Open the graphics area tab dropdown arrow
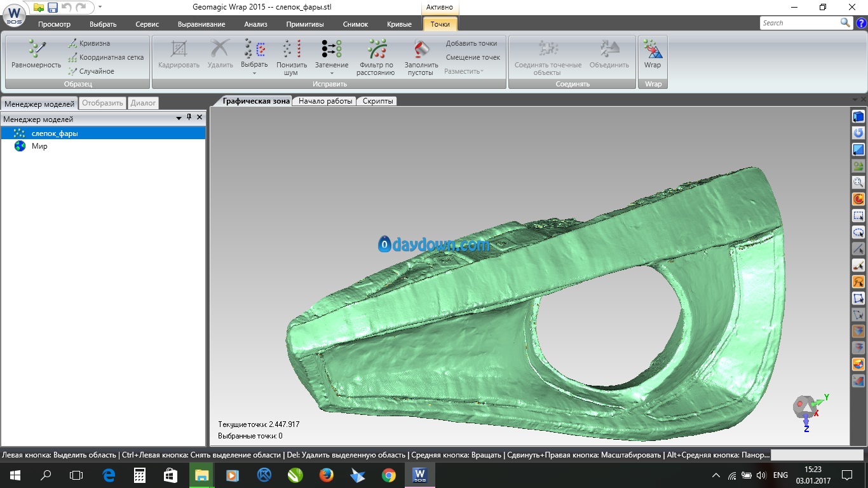This screenshot has height=488, width=868. (x=855, y=100)
